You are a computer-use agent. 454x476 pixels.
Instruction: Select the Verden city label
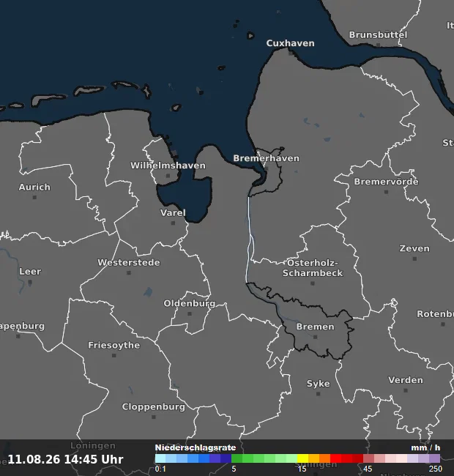point(406,380)
